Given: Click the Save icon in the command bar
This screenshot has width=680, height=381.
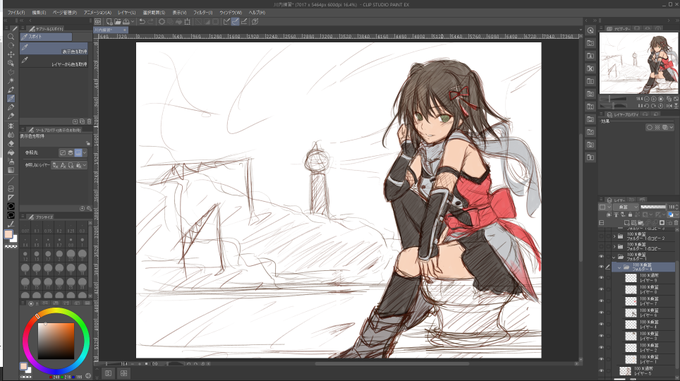Looking at the screenshot, I should pyautogui.click(x=126, y=21).
